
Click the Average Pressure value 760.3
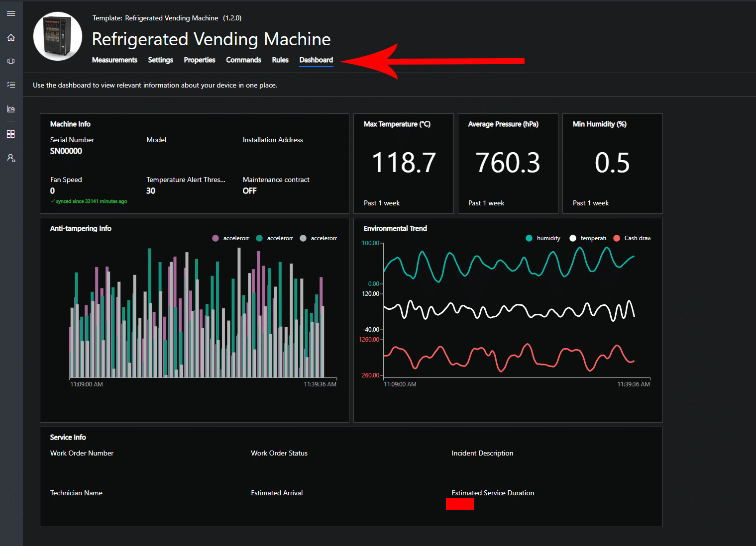click(x=508, y=163)
